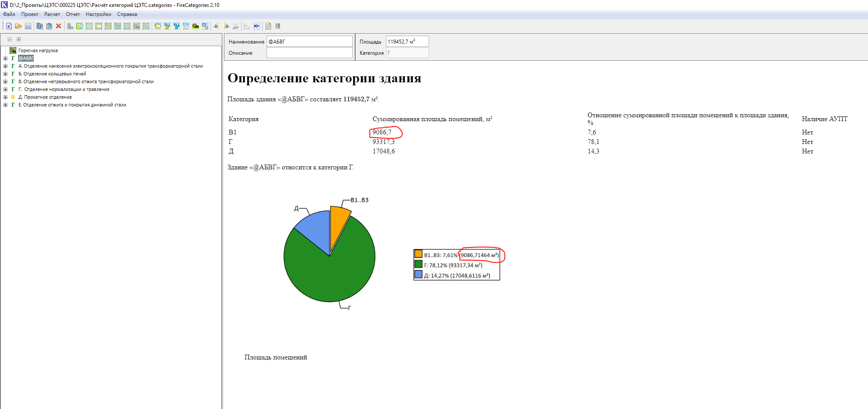Image resolution: width=868 pixels, height=409 pixels.
Task: Select the 'Горючая нагрузка' tree item
Action: (37, 50)
